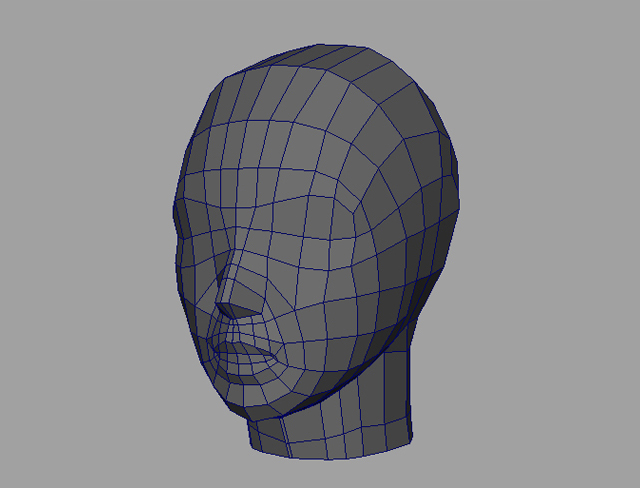
Task: Click the front of the neck cylinder
Action: click(x=330, y=425)
